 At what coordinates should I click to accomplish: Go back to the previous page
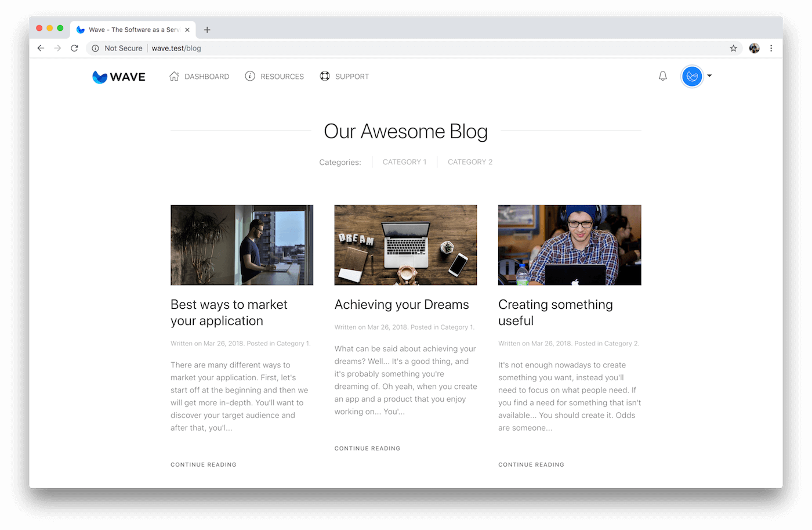click(41, 48)
